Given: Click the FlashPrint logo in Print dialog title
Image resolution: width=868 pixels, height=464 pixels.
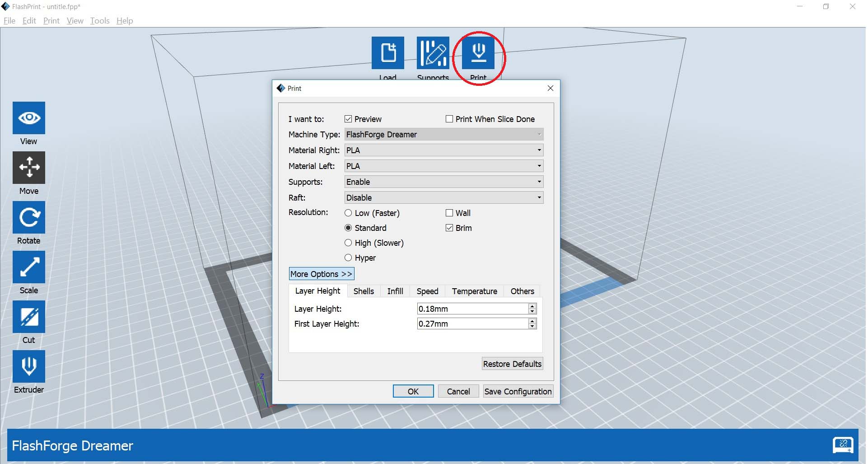Looking at the screenshot, I should coord(281,88).
